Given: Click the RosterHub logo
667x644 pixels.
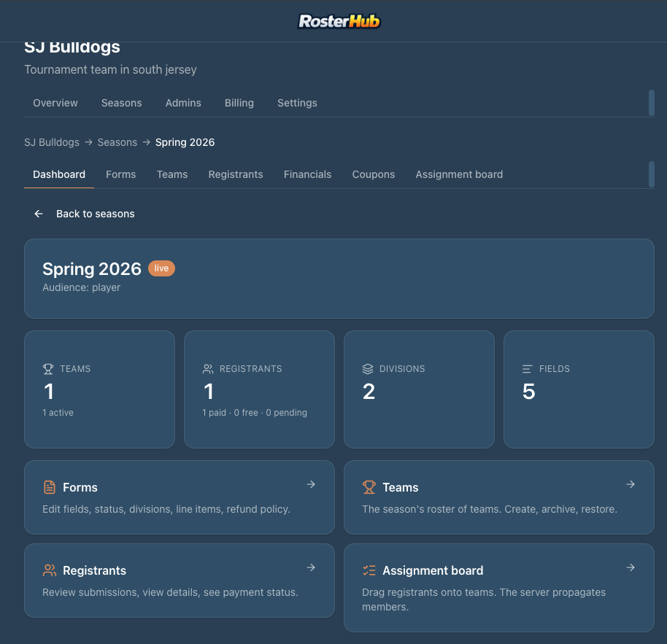Looking at the screenshot, I should point(339,21).
